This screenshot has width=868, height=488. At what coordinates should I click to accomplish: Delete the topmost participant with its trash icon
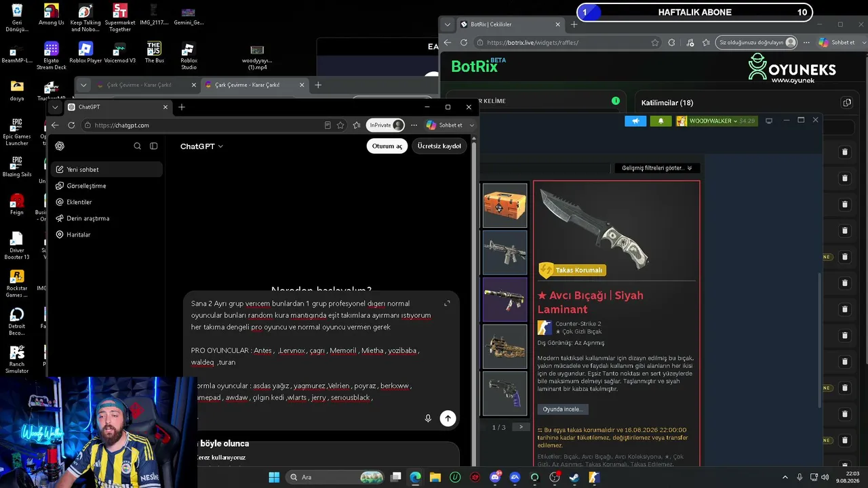pyautogui.click(x=845, y=152)
